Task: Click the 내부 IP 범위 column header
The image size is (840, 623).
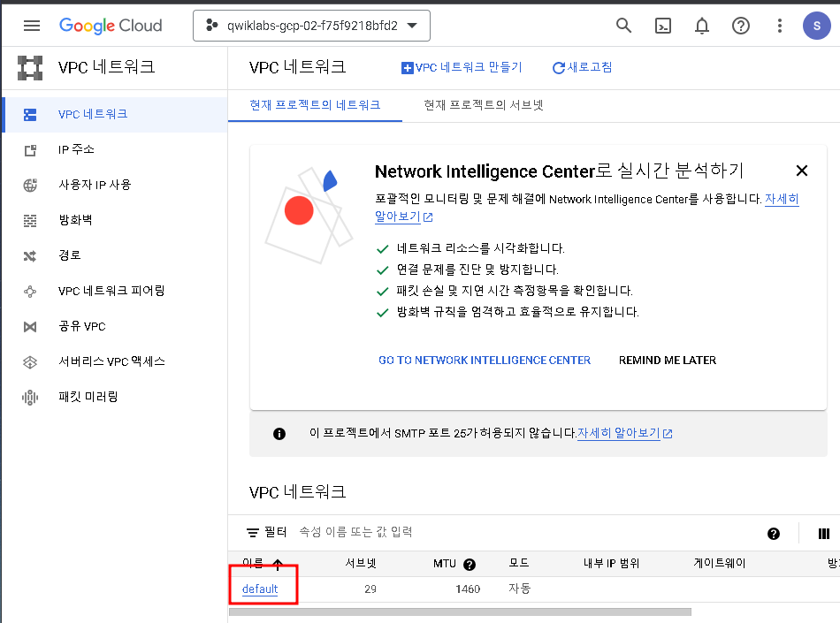Action: click(611, 563)
